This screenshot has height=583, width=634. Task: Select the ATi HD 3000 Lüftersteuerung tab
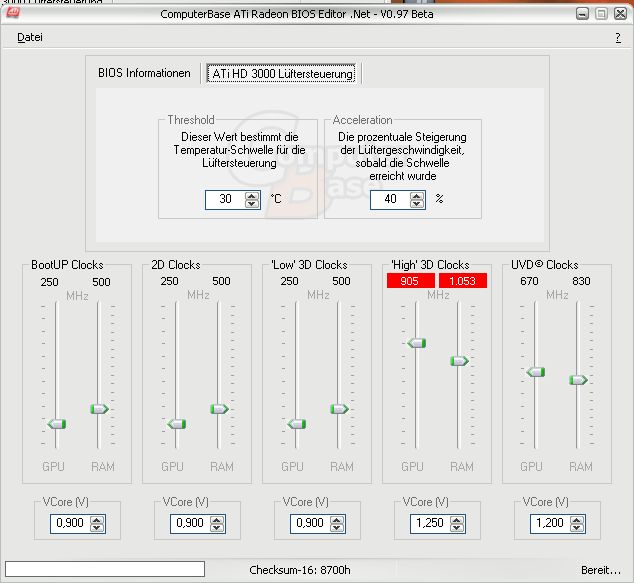point(281,74)
